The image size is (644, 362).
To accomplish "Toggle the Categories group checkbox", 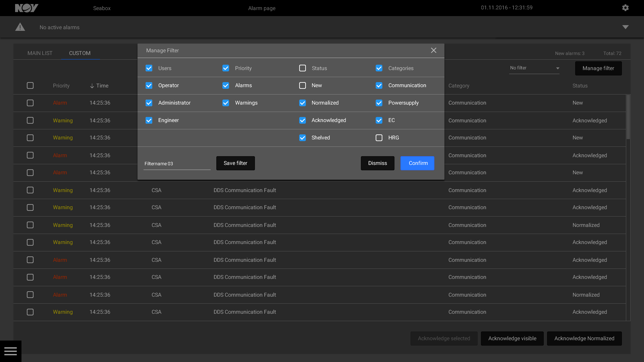I will (379, 68).
